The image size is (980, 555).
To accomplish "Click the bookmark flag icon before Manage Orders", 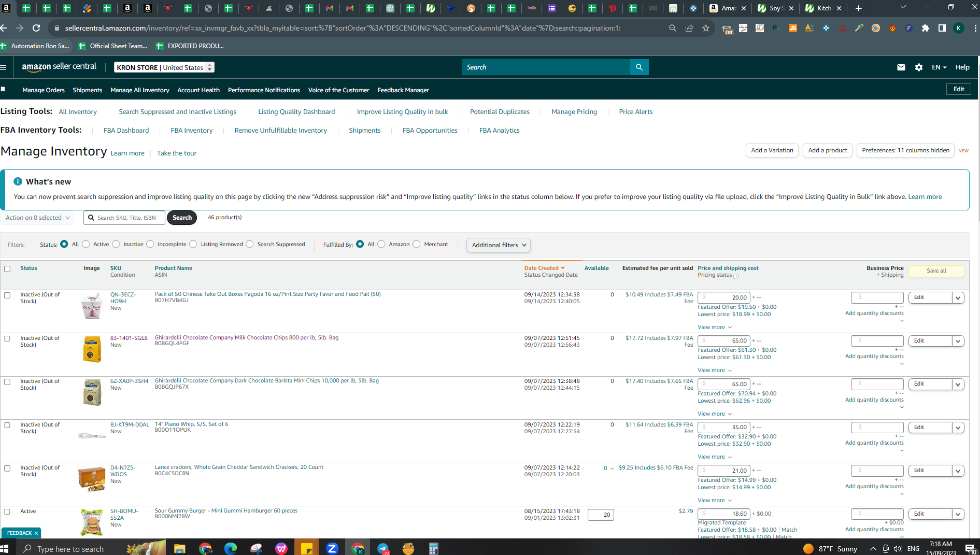I will (3, 90).
